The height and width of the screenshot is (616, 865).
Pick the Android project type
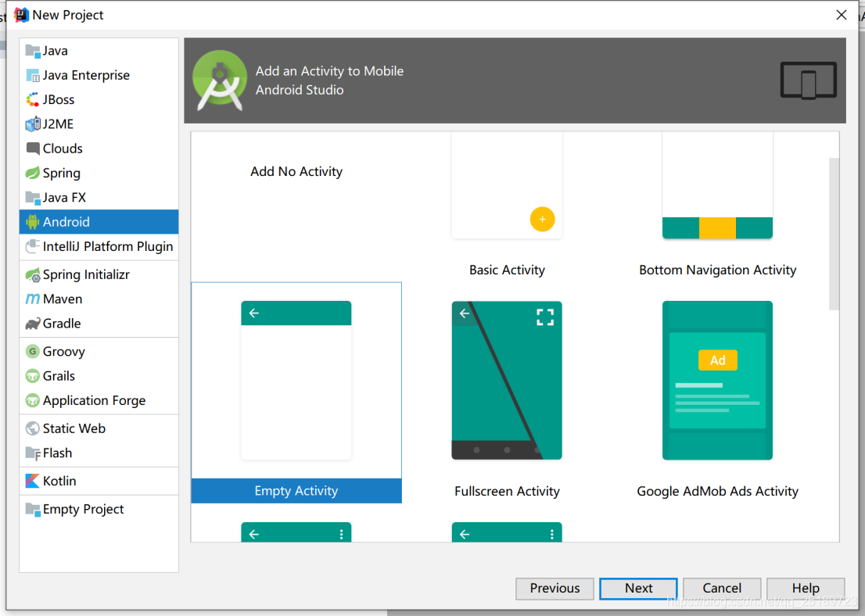[99, 222]
